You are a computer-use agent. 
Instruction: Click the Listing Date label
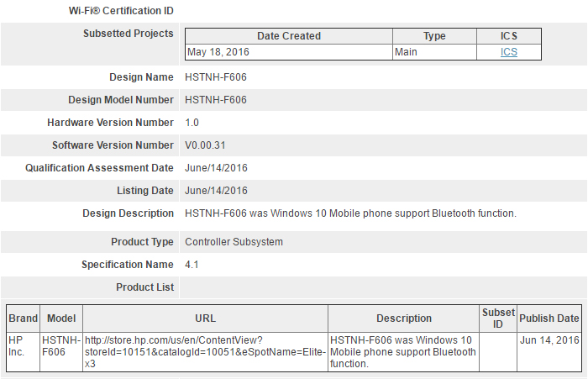click(145, 191)
